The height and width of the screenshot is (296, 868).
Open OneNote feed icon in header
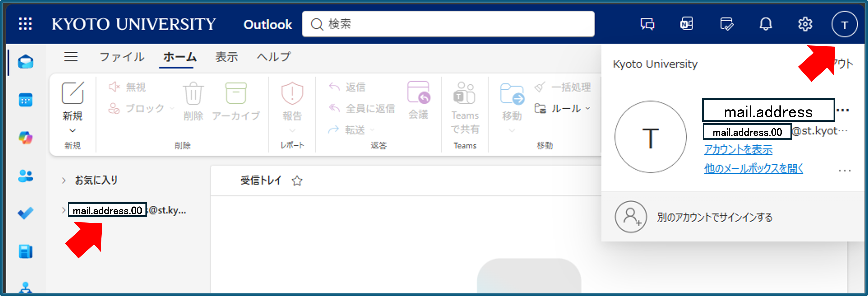click(686, 24)
